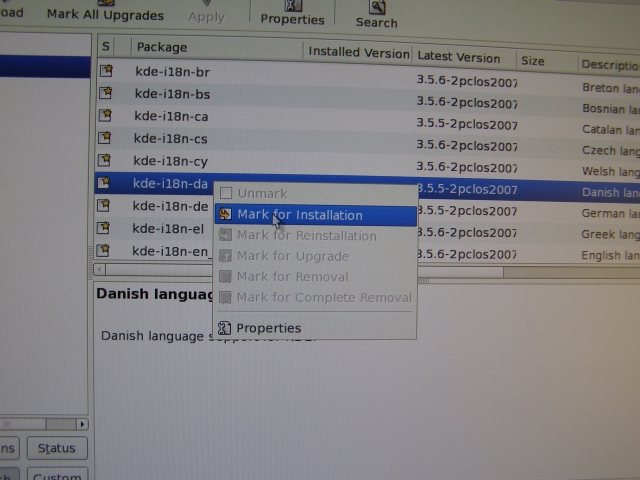Click the status icon for kde-i18n-da
Image resolution: width=640 pixels, height=480 pixels.
point(104,182)
